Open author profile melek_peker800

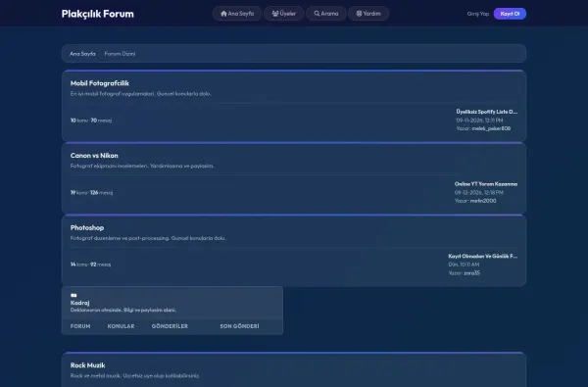(x=491, y=128)
